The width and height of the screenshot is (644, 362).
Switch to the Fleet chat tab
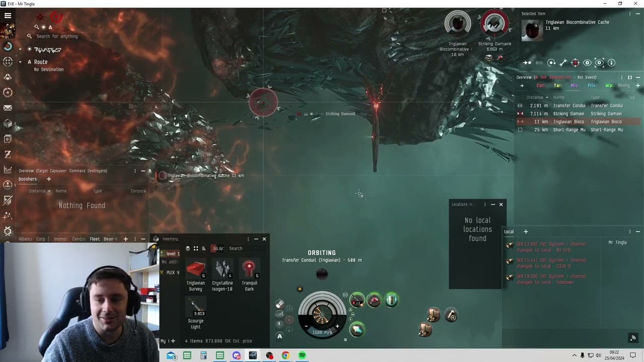coord(95,239)
